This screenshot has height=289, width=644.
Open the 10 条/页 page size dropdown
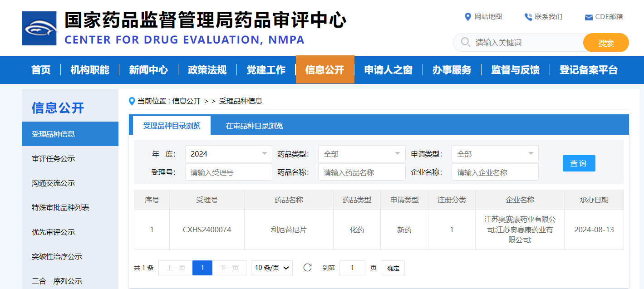(272, 268)
